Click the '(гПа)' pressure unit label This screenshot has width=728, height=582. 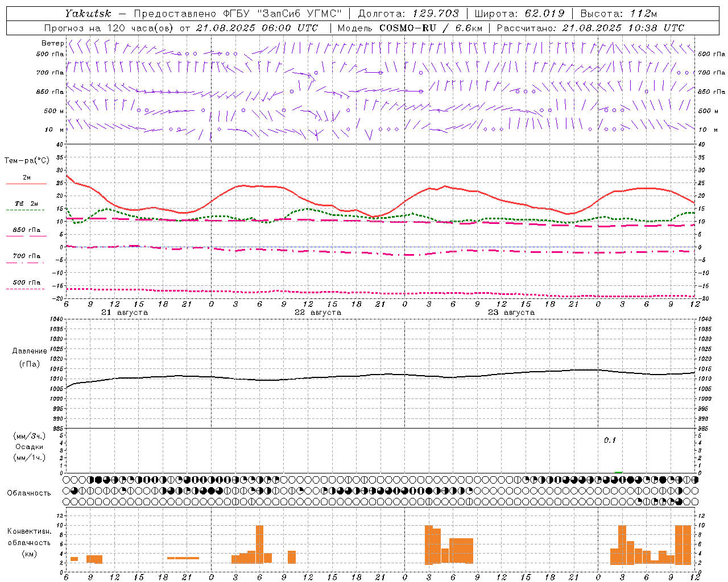click(30, 364)
